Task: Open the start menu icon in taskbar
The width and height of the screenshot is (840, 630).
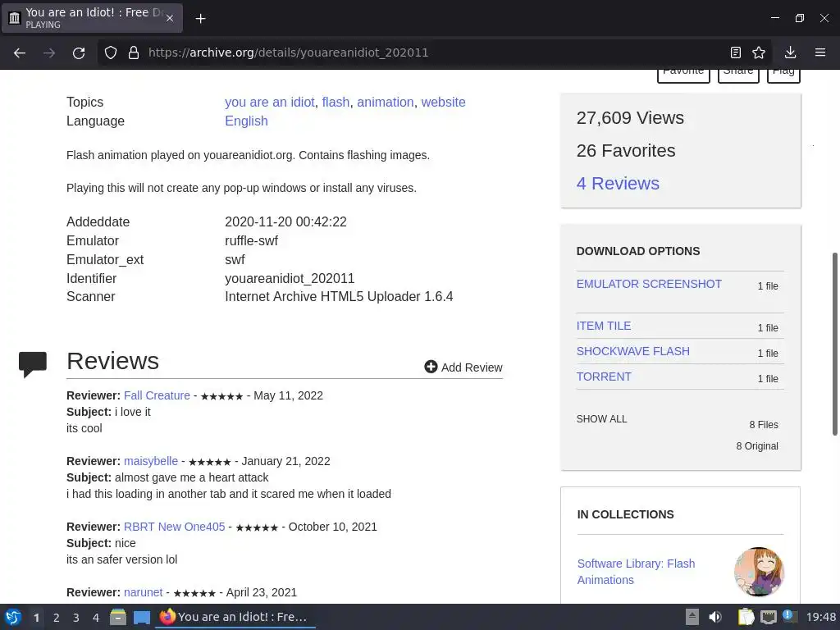Action: point(13,617)
